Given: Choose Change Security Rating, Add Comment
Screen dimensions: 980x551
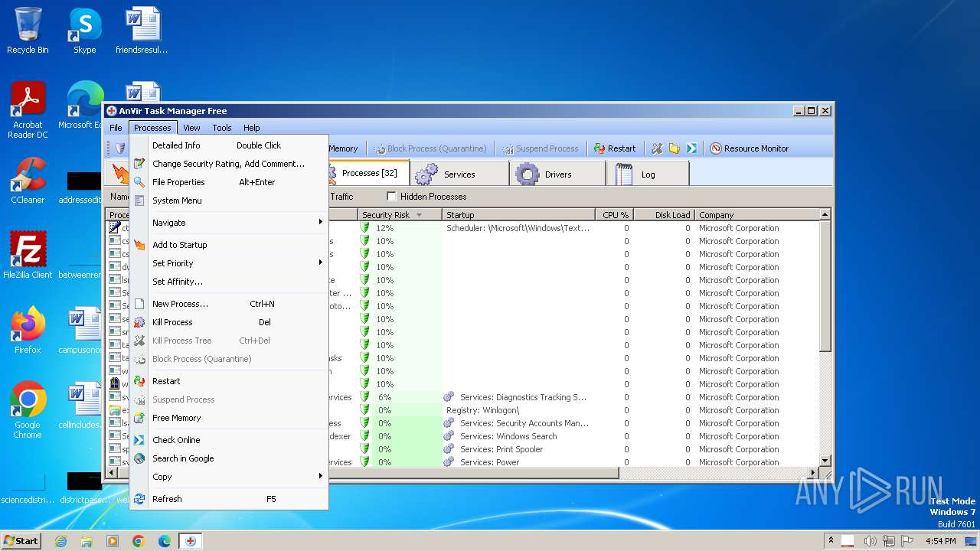Looking at the screenshot, I should point(229,164).
